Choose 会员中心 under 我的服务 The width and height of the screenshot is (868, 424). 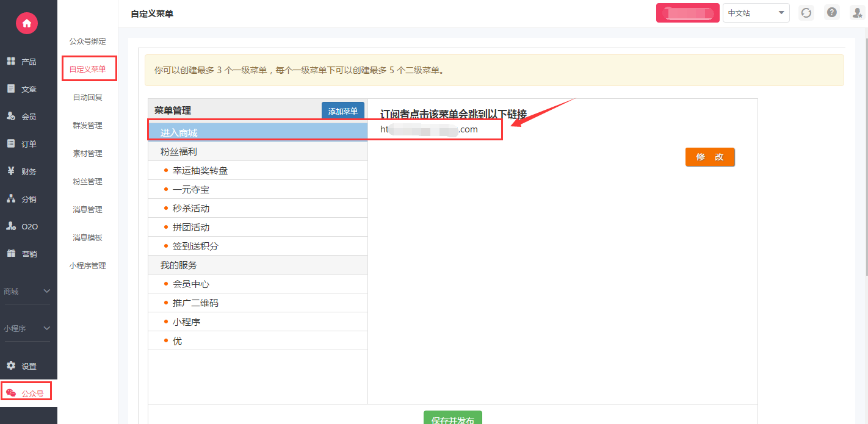click(x=191, y=284)
